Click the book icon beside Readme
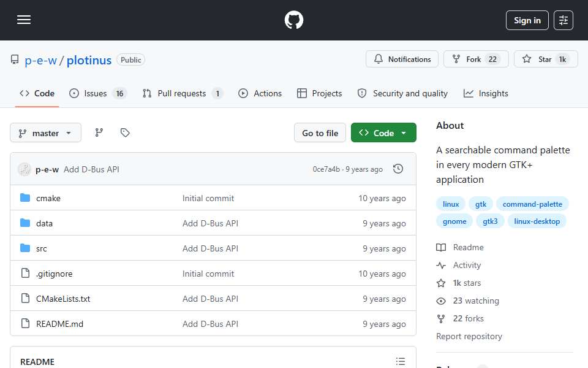 click(x=441, y=247)
